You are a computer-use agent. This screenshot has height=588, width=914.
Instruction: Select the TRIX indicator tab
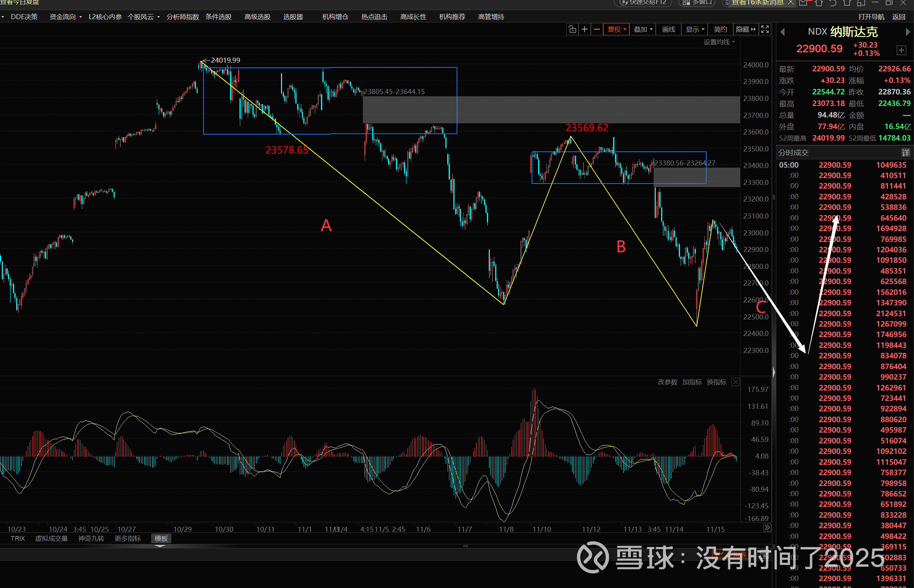[x=18, y=538]
